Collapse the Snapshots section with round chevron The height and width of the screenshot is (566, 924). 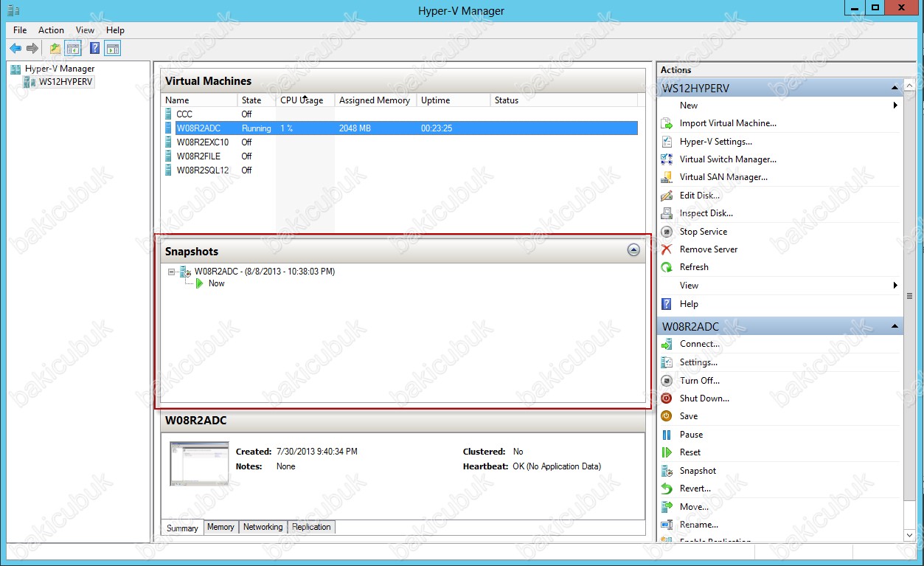point(633,250)
